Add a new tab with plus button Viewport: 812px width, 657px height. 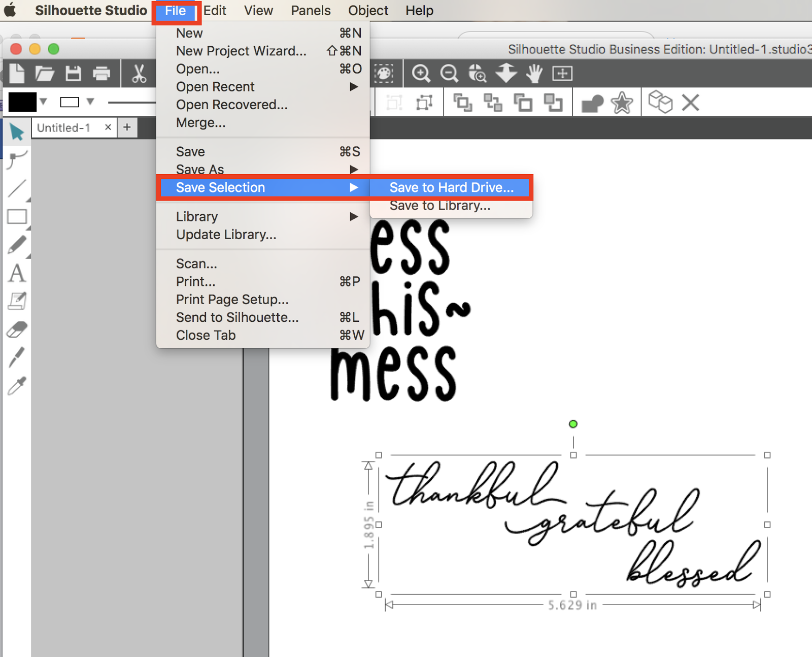(127, 127)
